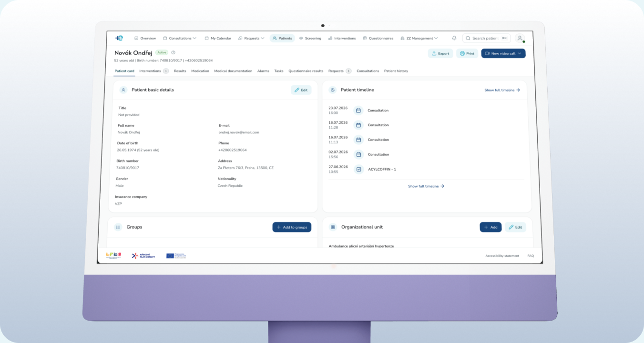Open the New video call dropdown arrow
Viewport: 644px width, 343px height.
tap(520, 53)
